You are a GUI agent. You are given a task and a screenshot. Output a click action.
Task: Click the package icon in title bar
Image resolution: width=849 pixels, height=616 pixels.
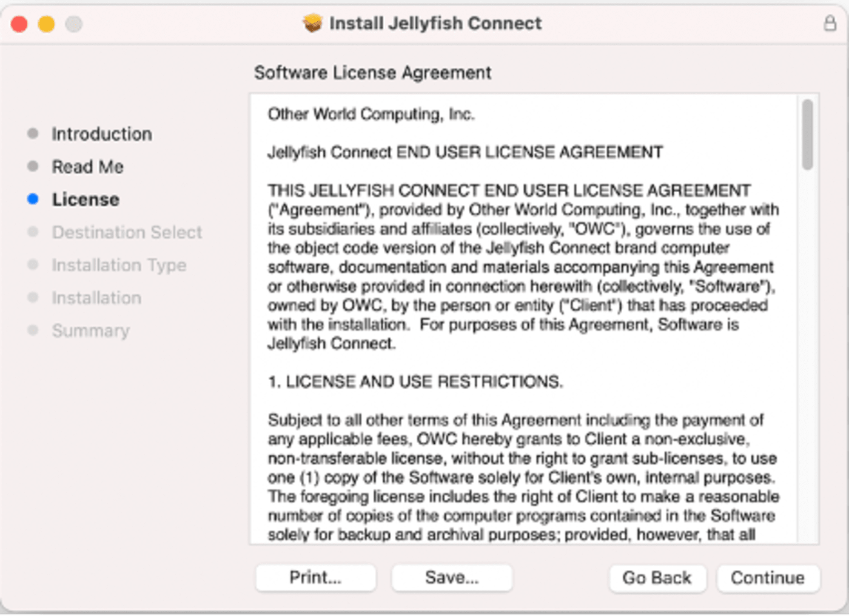[312, 24]
